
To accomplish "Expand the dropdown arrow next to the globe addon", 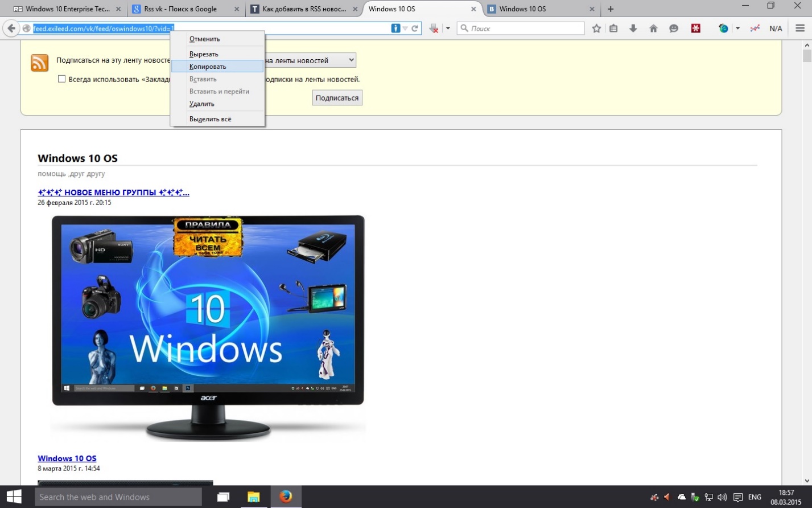I will [737, 28].
